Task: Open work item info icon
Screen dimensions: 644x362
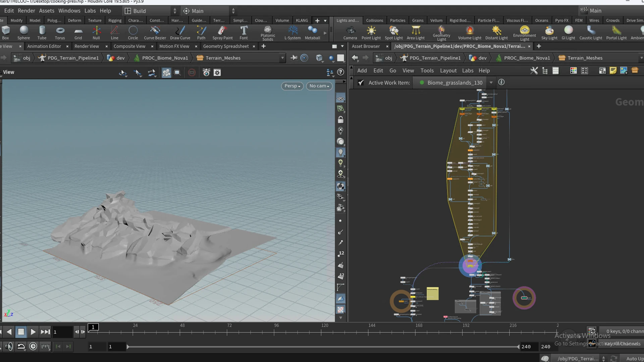Action: pyautogui.click(x=501, y=82)
